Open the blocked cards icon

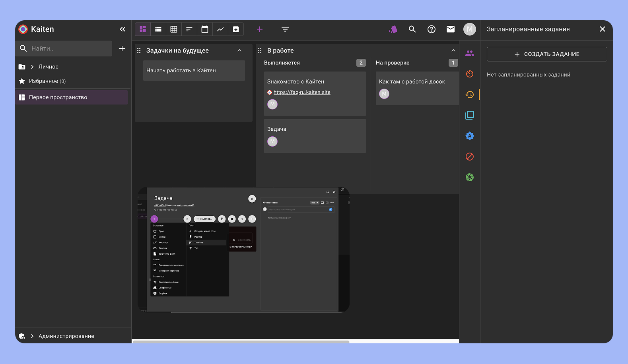click(x=470, y=157)
